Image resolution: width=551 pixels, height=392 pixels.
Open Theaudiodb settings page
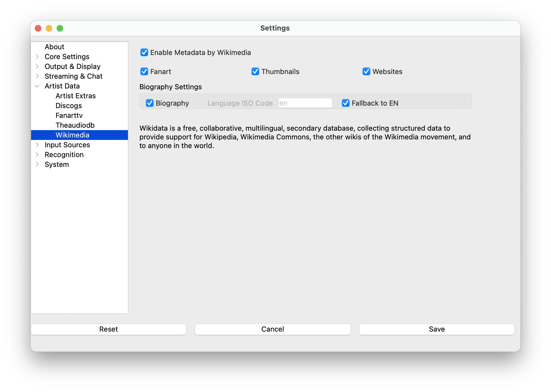(75, 125)
